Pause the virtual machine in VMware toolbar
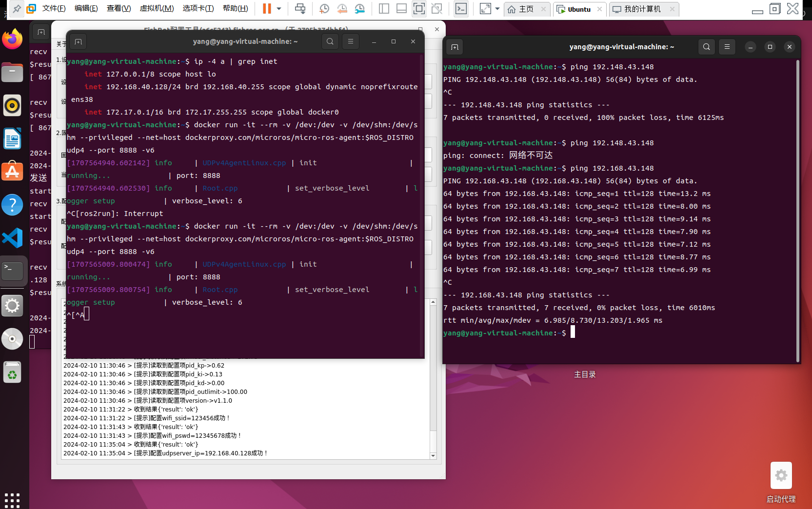The width and height of the screenshot is (812, 509). coord(267,9)
